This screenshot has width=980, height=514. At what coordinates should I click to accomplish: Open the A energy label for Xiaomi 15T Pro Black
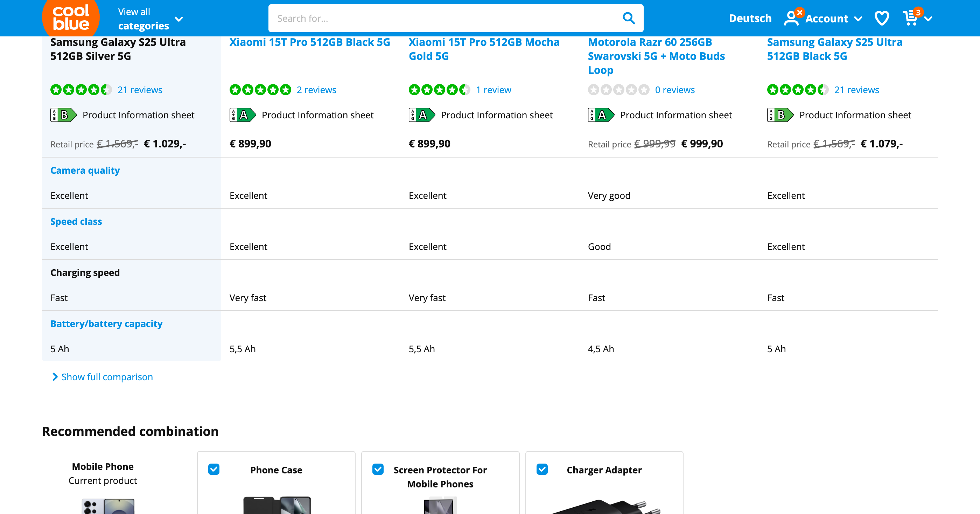pyautogui.click(x=242, y=115)
